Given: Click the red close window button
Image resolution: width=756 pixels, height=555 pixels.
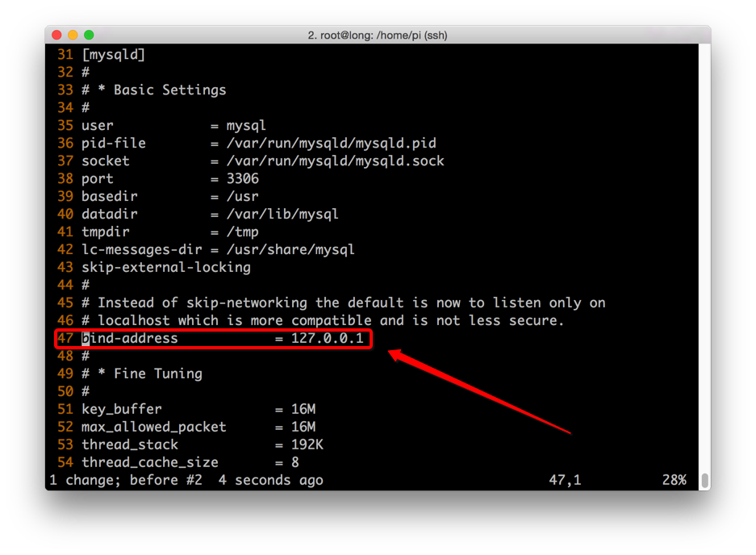Looking at the screenshot, I should coord(56,35).
